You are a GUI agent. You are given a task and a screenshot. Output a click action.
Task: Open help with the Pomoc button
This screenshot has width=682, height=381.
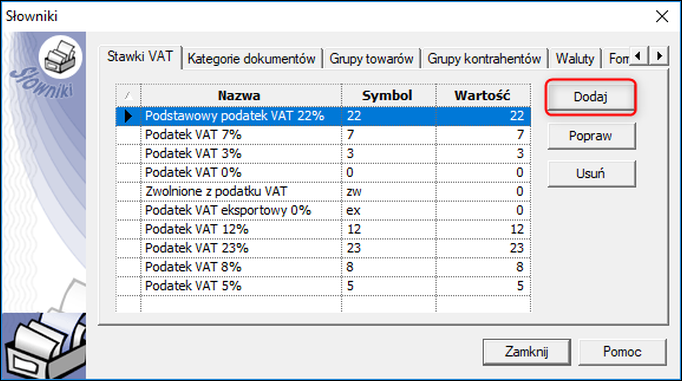622,351
